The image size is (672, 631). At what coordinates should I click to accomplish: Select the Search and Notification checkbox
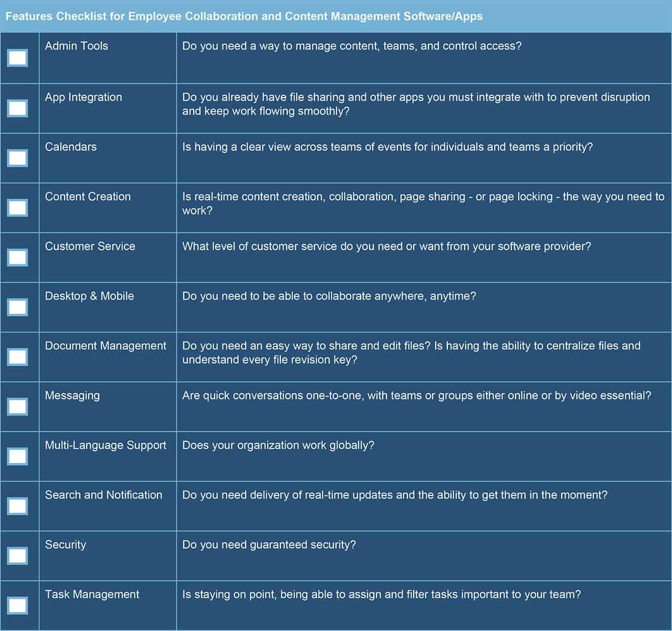point(17,506)
